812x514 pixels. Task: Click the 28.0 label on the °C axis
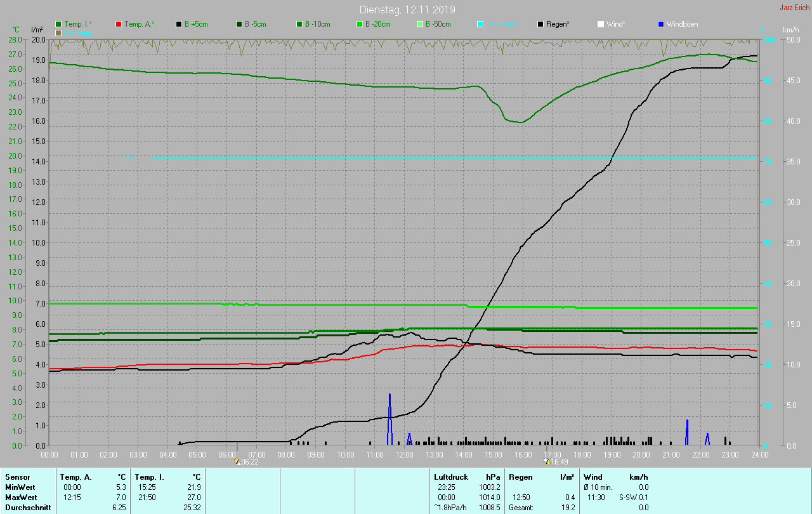[15, 39]
